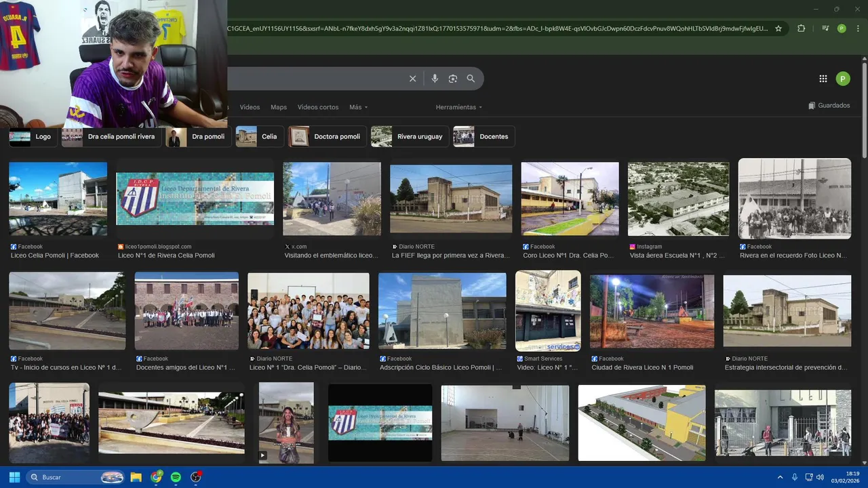Open Liceo Celia Pomoli Facebook image

[x=58, y=199]
